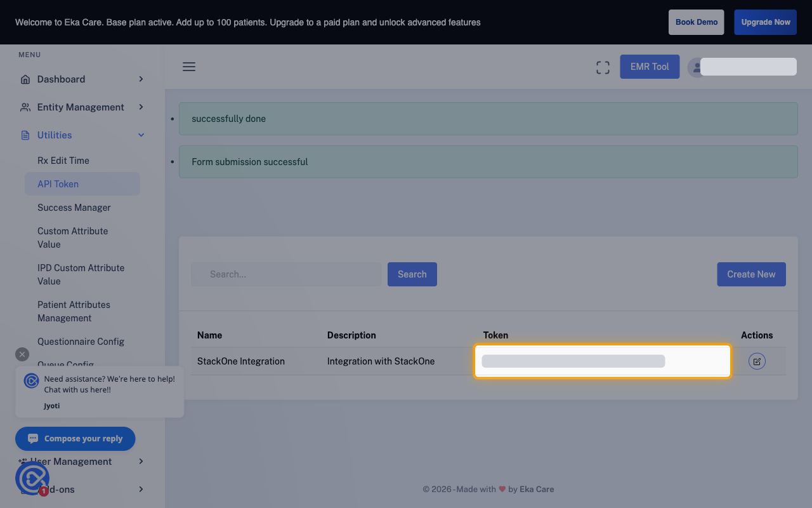Screen dimensions: 812x508
Task: Click the fullscreen toggle icon
Action: coord(603,67)
